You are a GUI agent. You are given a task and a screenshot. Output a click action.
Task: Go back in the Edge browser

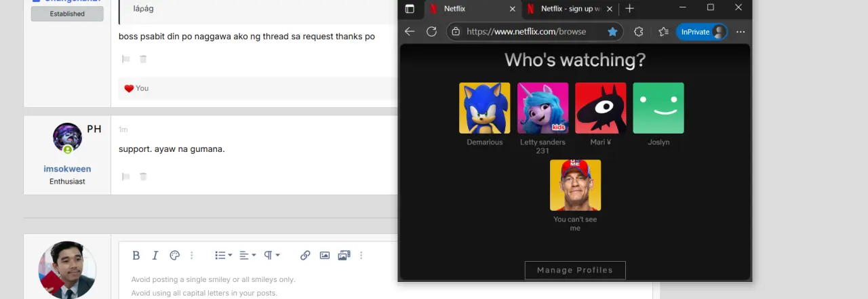[x=410, y=31]
